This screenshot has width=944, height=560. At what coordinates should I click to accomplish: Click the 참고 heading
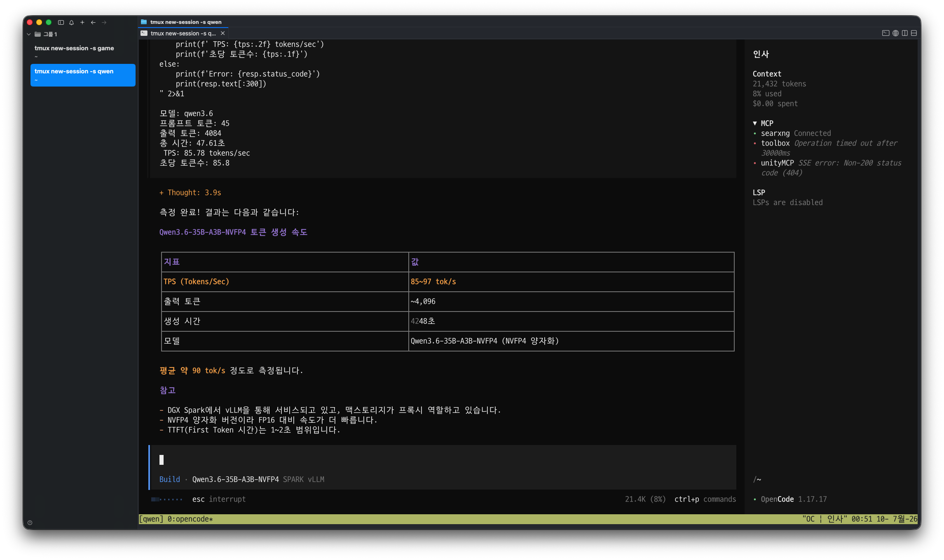point(167,390)
